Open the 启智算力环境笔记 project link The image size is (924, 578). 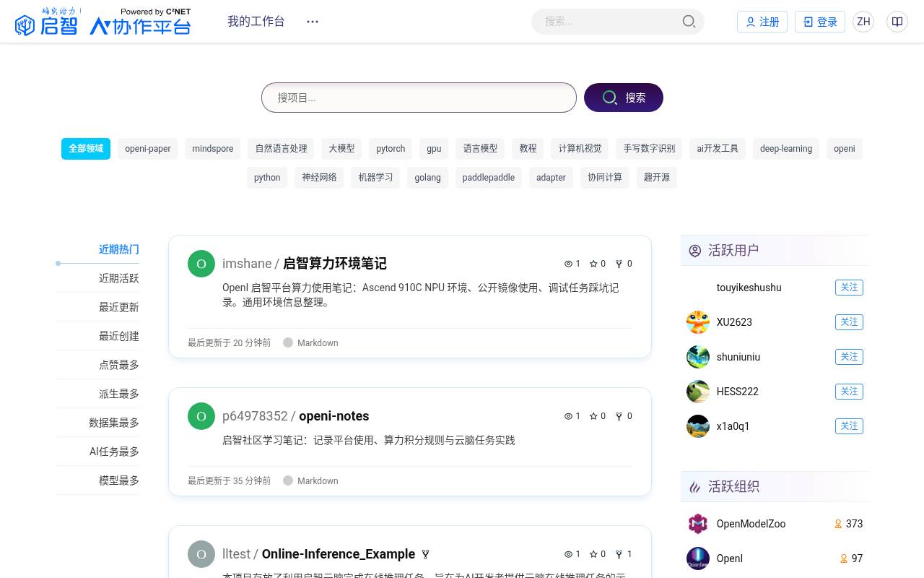pos(335,264)
